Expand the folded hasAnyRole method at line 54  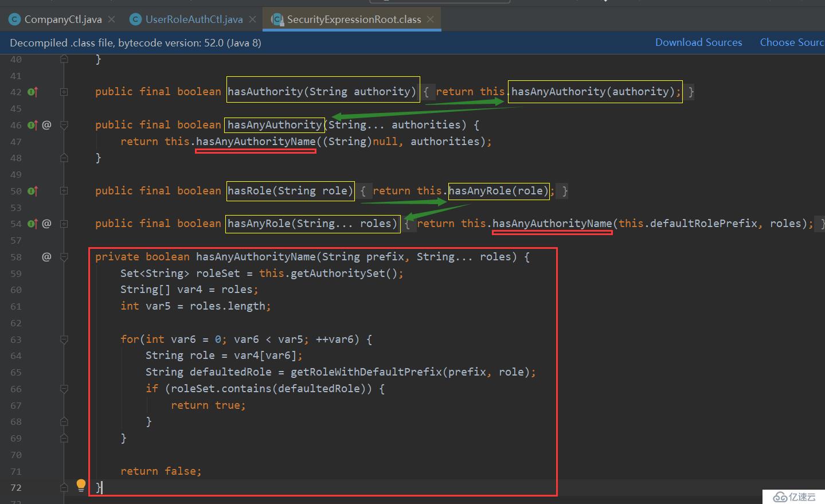coord(64,224)
